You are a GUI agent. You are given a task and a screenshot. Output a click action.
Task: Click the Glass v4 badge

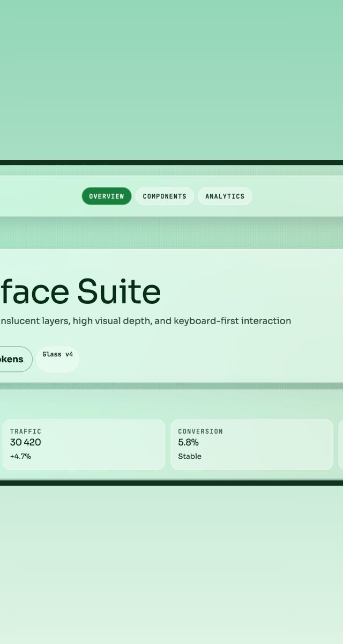coord(58,359)
